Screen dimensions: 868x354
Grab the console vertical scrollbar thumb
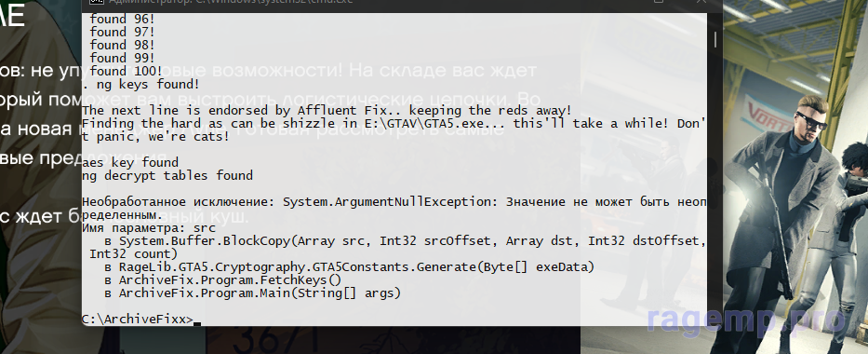coord(714,39)
